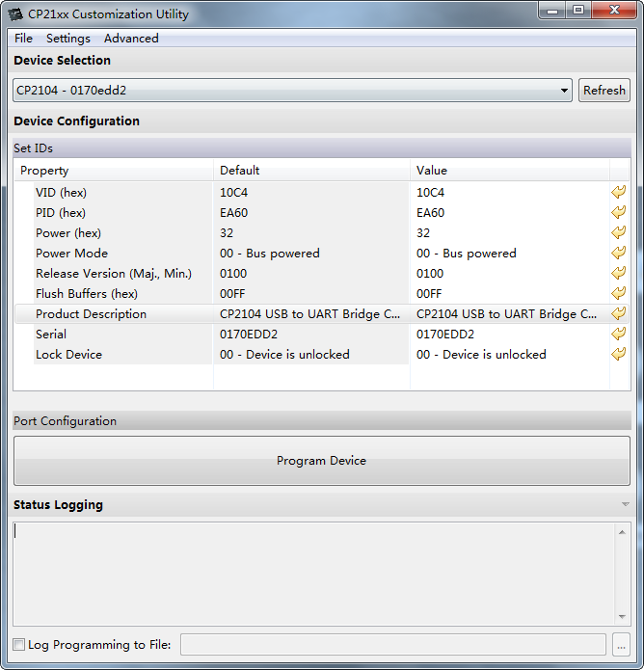Viewport: 644px width, 670px height.
Task: Open the File menu
Action: 23,39
